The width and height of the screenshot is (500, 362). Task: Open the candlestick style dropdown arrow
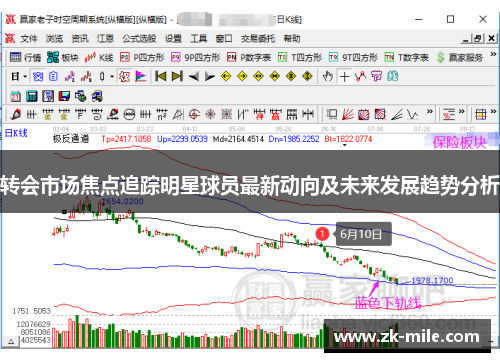(112, 77)
